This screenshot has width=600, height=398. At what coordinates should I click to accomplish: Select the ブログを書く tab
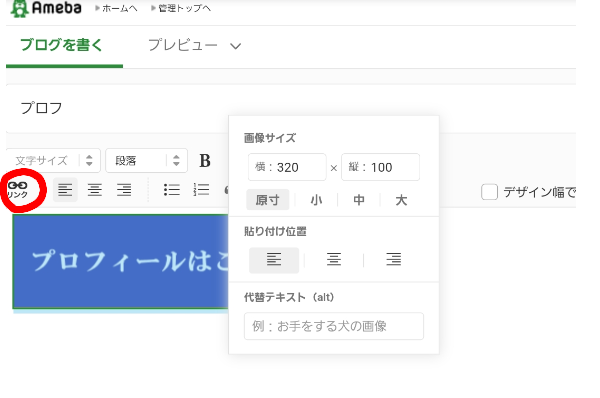[61, 45]
